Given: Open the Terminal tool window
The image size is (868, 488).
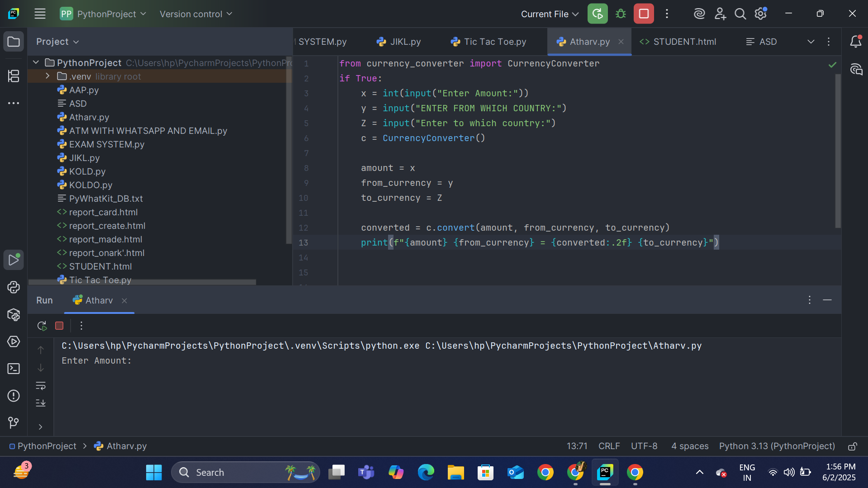Looking at the screenshot, I should click(14, 369).
